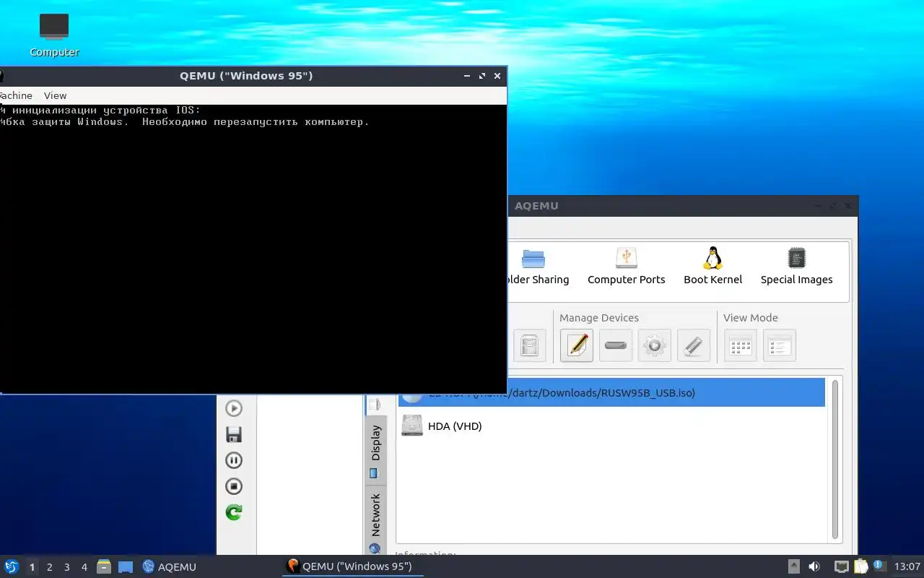Stop the virtual machine
Viewport: 924px width, 578px height.
click(234, 486)
